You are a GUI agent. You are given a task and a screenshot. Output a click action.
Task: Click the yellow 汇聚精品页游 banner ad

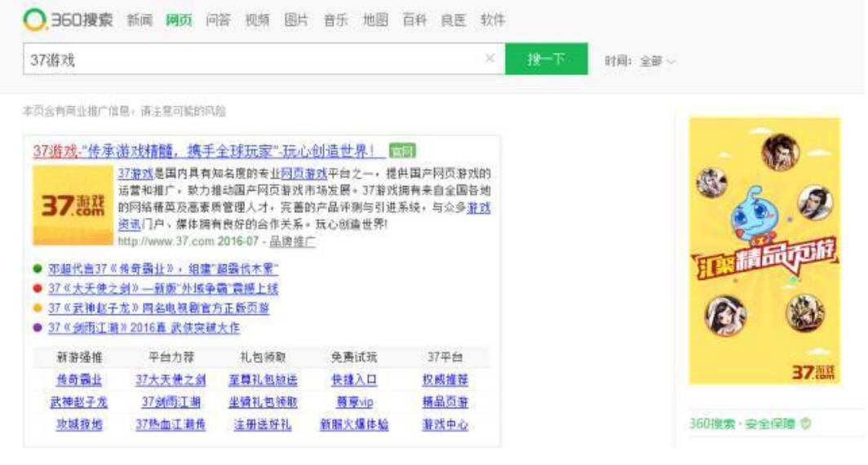pyautogui.click(x=764, y=250)
